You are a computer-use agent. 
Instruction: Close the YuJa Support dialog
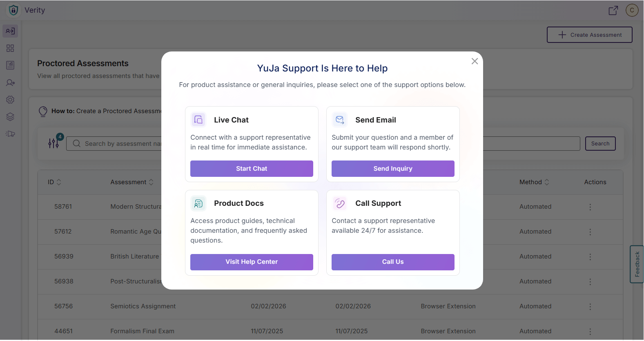click(x=475, y=61)
